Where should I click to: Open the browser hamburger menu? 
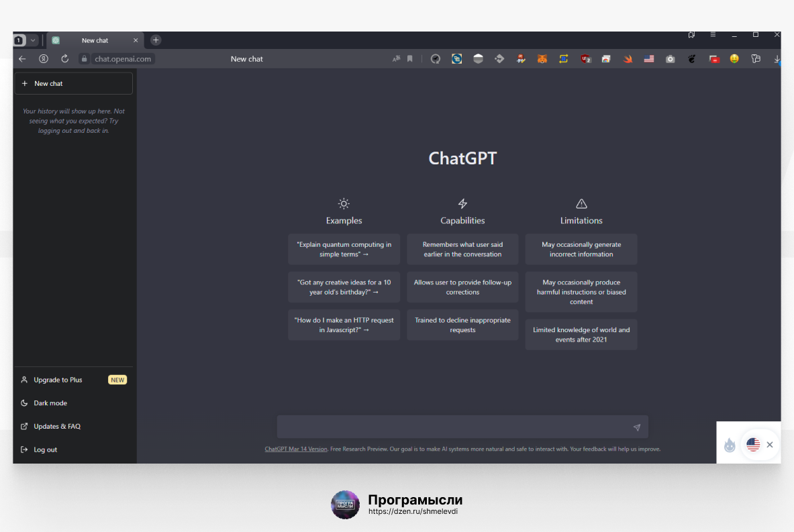point(713,34)
